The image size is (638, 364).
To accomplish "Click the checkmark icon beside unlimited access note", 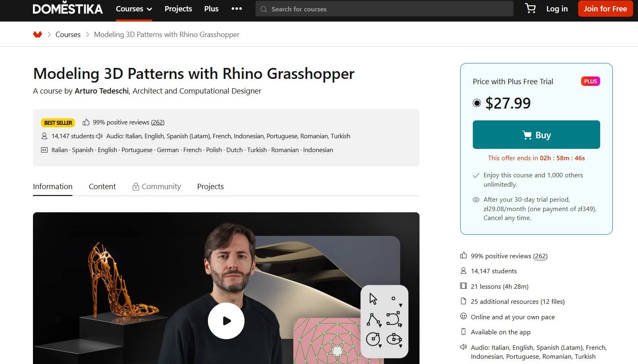I will (476, 175).
